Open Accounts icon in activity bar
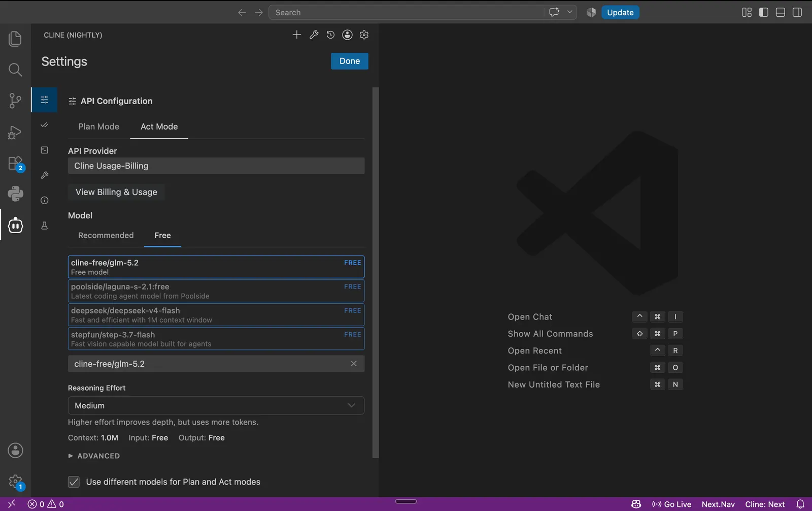 pos(15,450)
